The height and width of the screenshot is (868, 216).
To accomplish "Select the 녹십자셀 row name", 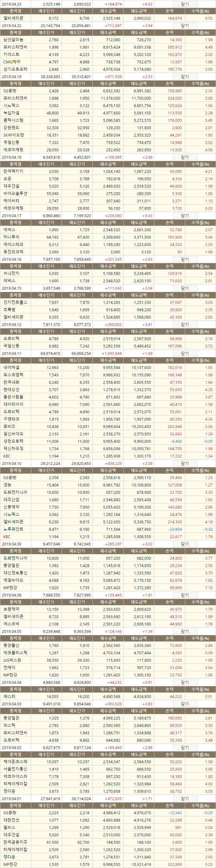I will tap(11, 113).
